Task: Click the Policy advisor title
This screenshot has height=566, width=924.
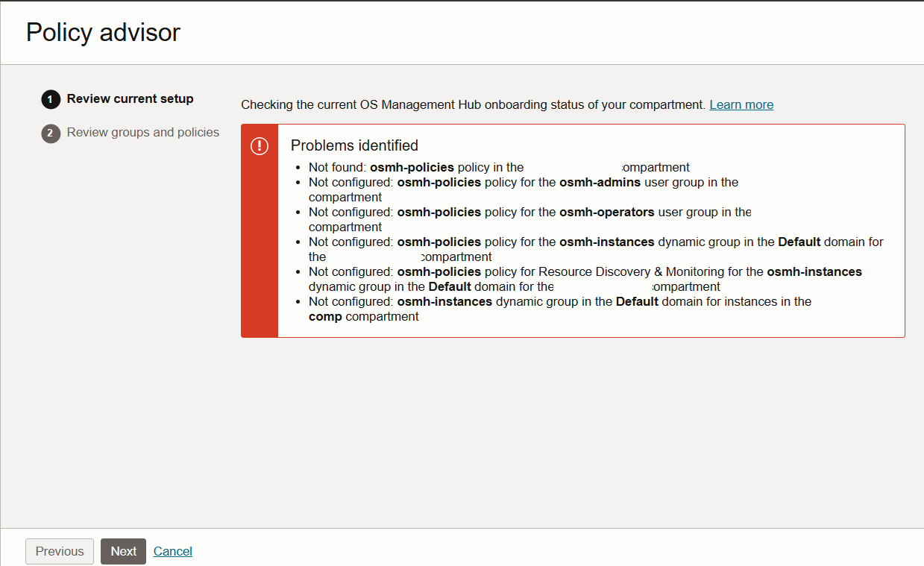Action: coord(103,32)
